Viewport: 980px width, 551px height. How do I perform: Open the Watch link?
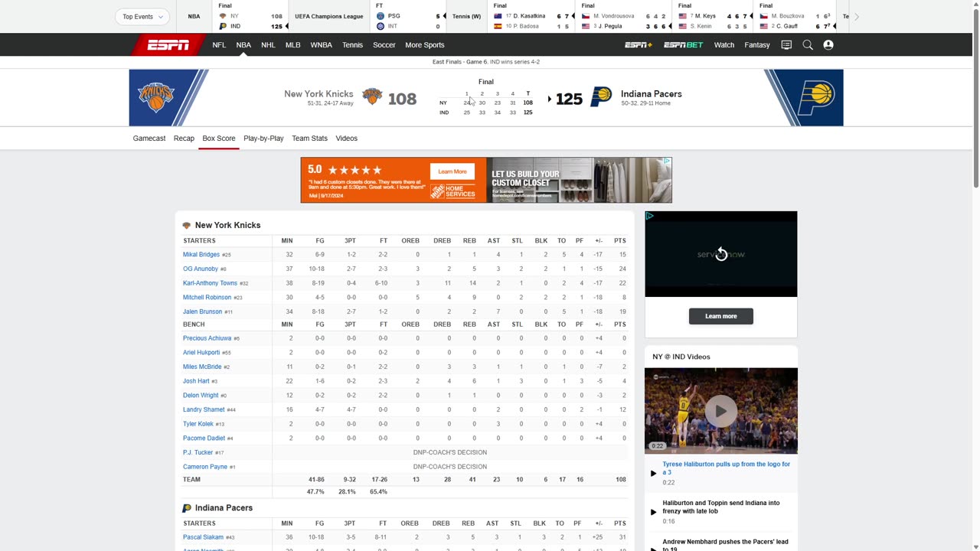click(724, 45)
